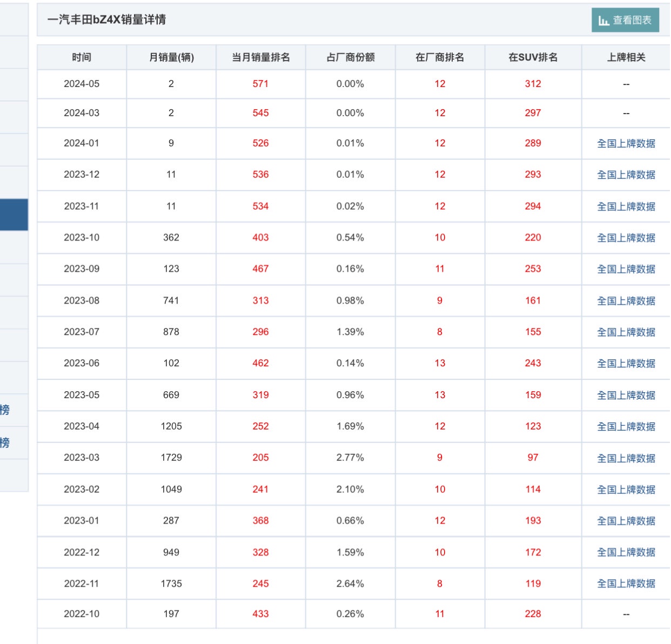Click sales value 1735 for 2022-11
671x644 pixels.
tap(171, 583)
